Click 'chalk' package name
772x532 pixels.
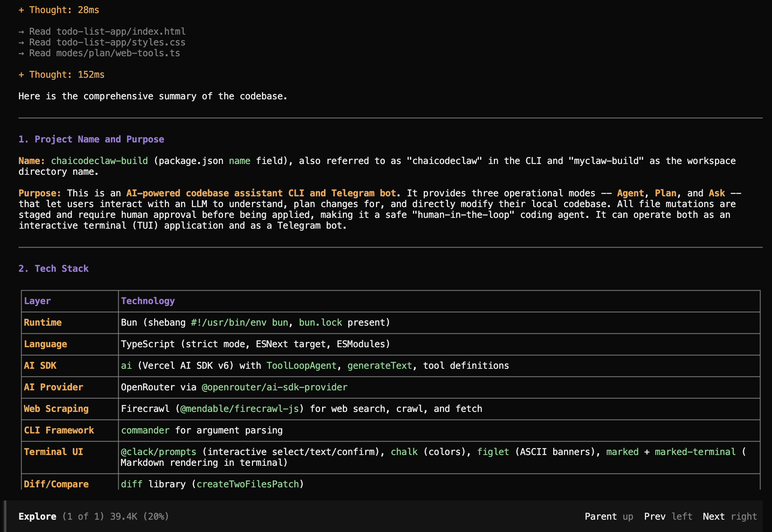404,452
